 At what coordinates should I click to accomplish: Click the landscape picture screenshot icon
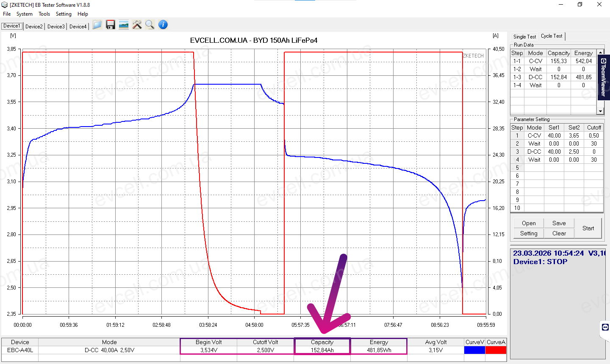click(x=124, y=25)
